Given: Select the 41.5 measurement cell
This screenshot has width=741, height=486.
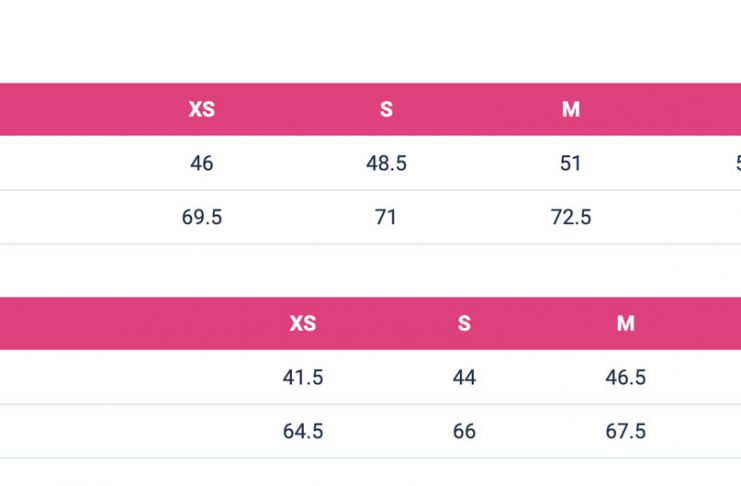Looking at the screenshot, I should click(303, 377).
